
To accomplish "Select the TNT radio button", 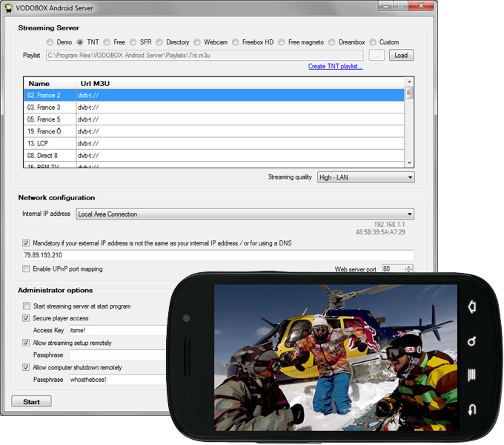I will pos(80,42).
